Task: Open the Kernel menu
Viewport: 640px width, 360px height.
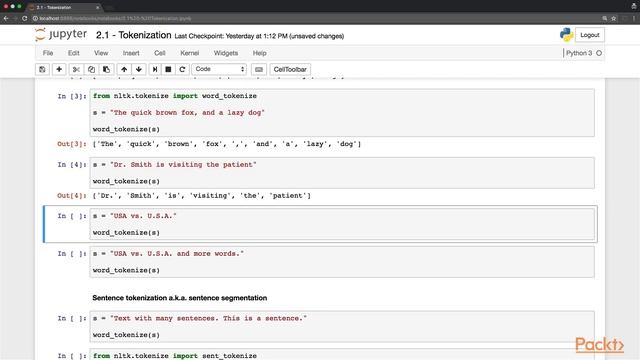Action: coord(189,53)
